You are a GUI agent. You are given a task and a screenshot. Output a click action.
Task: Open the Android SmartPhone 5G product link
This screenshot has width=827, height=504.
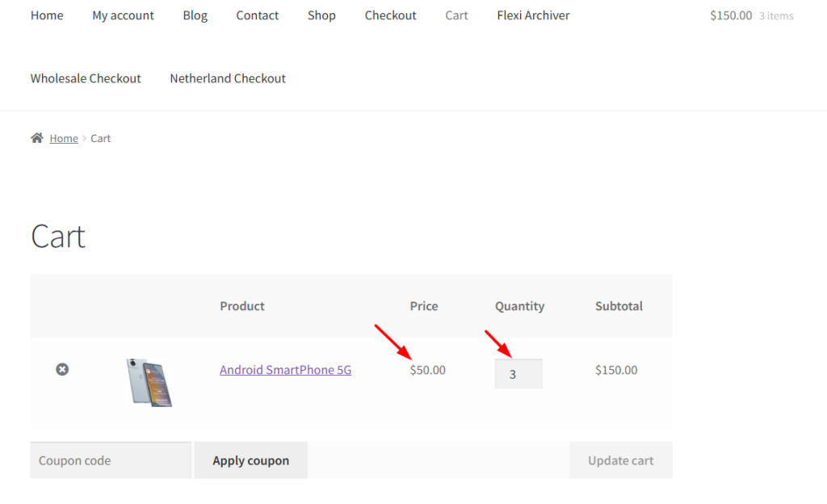point(285,369)
